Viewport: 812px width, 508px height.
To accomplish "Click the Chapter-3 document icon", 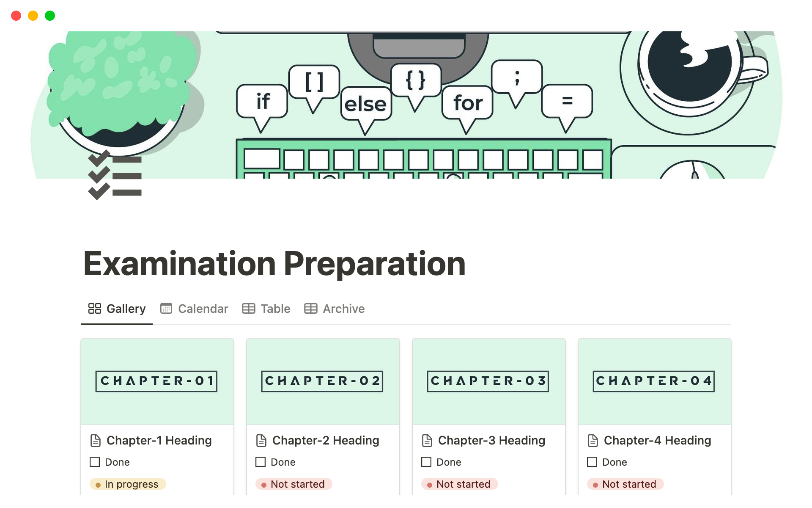I will pyautogui.click(x=424, y=439).
